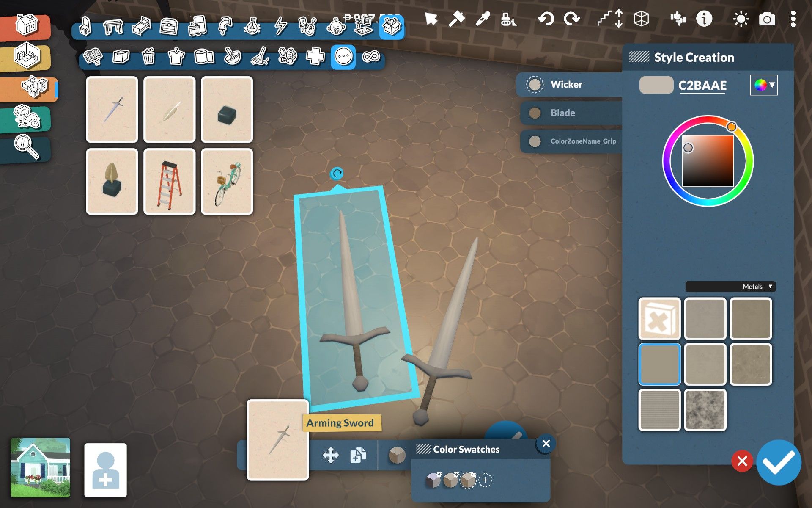Image resolution: width=812 pixels, height=508 pixels.
Task: Expand the Metals material dropdown
Action: pyautogui.click(x=730, y=287)
